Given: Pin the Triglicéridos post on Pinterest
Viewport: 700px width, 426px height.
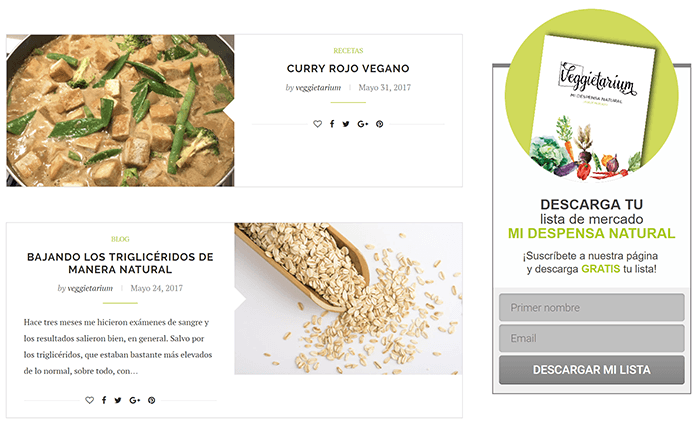Looking at the screenshot, I should coord(152,400).
